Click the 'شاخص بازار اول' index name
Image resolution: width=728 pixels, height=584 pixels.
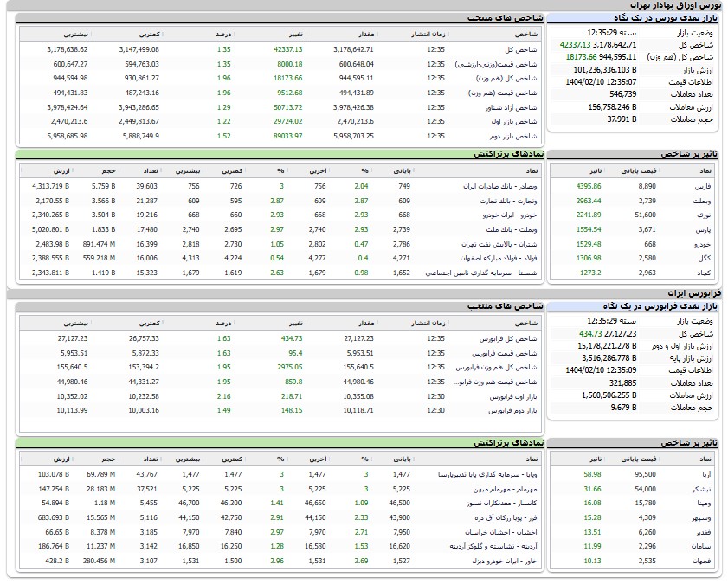514,121
